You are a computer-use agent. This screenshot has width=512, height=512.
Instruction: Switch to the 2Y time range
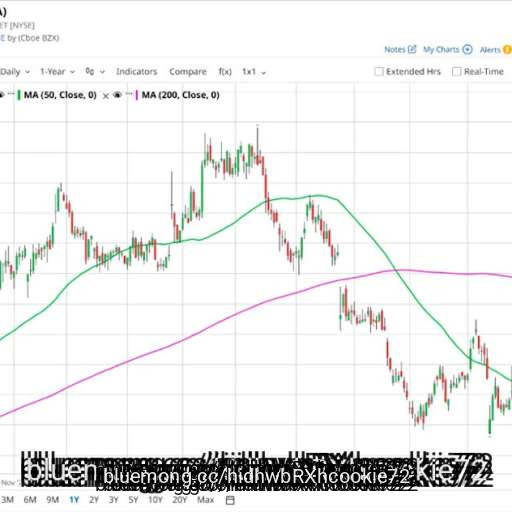[94, 500]
